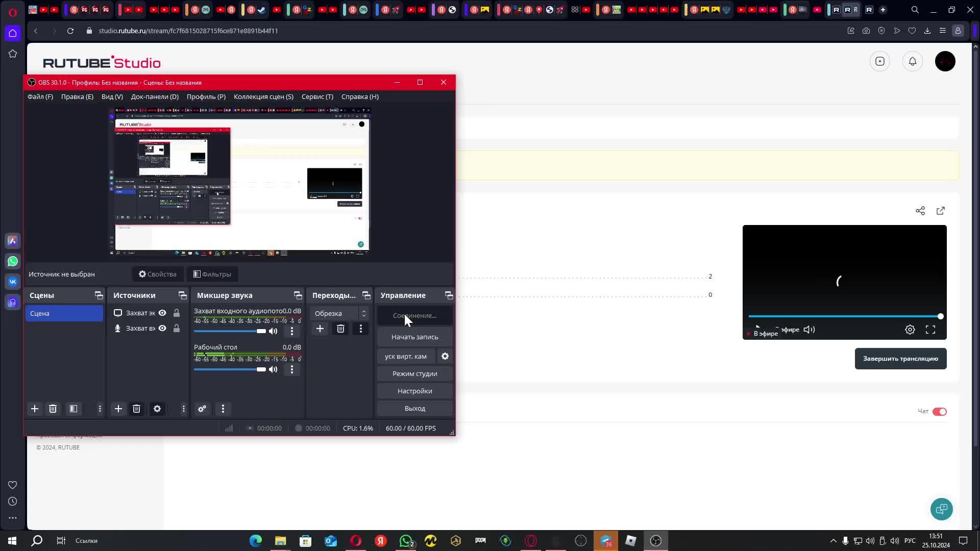Click the Начать запись button

pyautogui.click(x=414, y=337)
